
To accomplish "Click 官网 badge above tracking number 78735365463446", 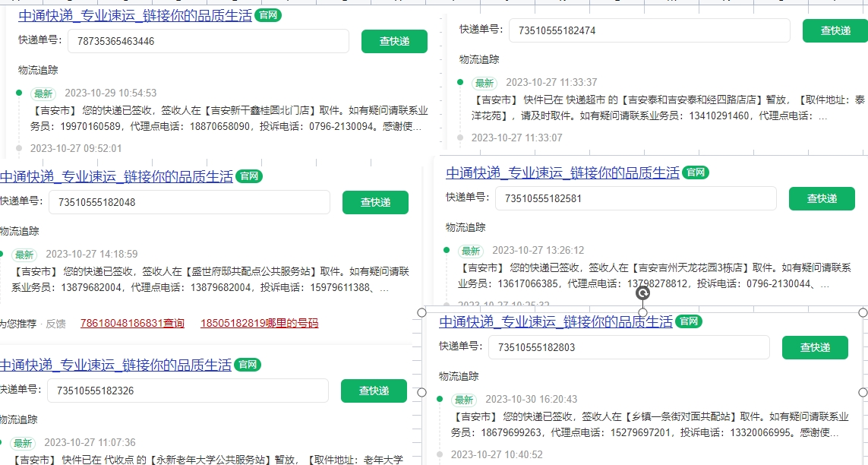I will point(268,15).
